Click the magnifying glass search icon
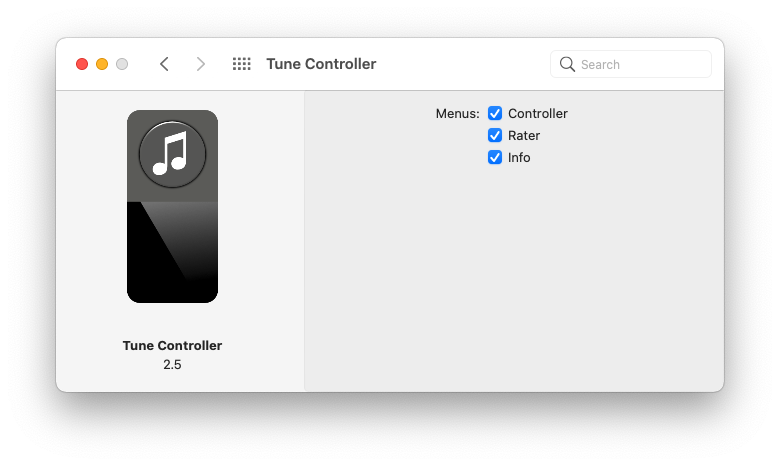The height and width of the screenshot is (466, 780). pos(567,64)
